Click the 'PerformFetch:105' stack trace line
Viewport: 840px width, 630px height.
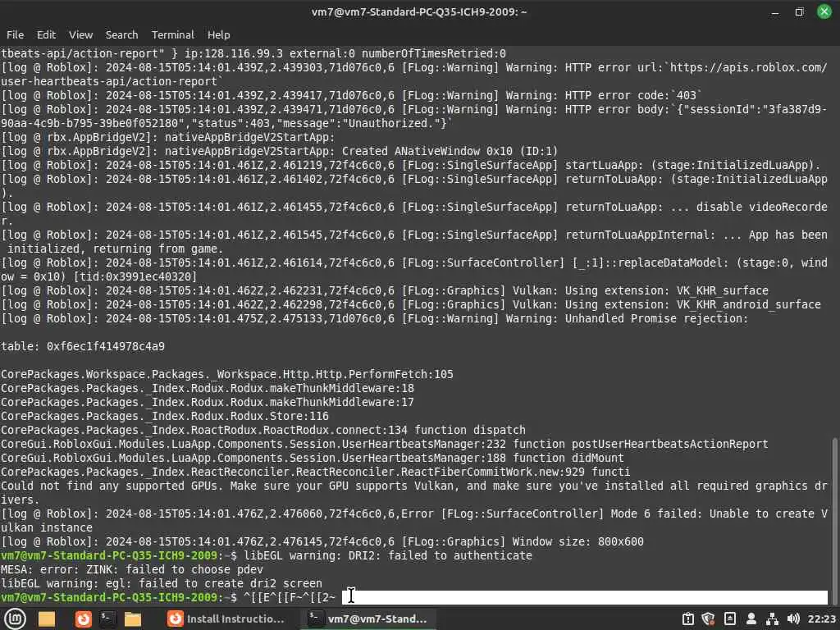click(x=227, y=374)
